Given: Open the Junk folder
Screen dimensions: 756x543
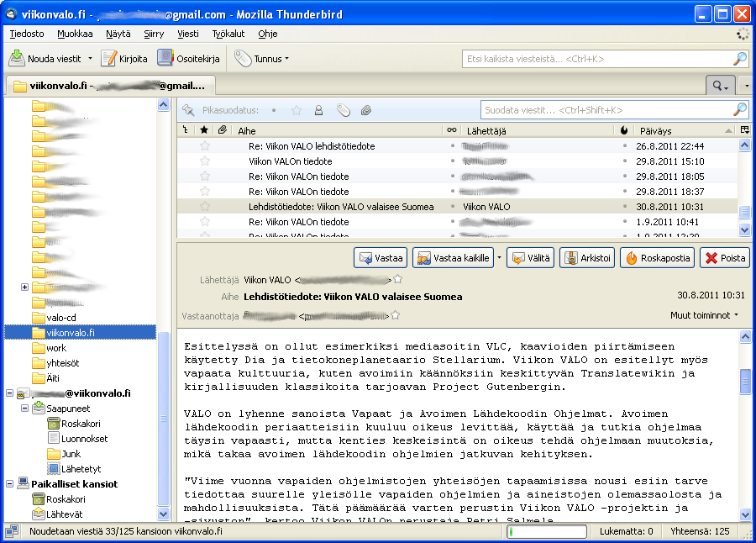Looking at the screenshot, I should click(64, 454).
